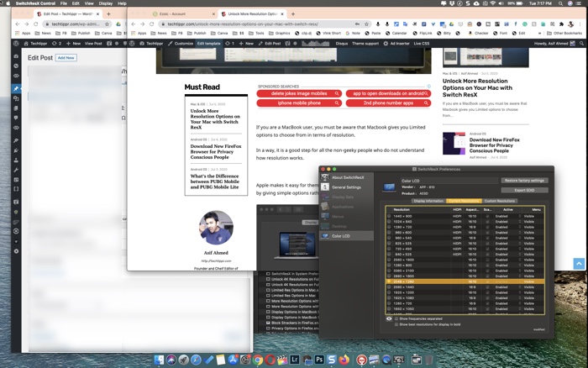Open Ad Inserter in admin bar
588x368 pixels.
[x=396, y=44]
